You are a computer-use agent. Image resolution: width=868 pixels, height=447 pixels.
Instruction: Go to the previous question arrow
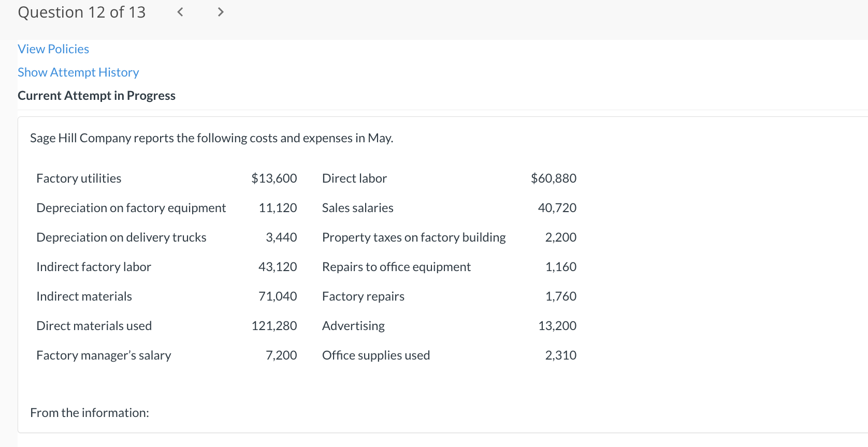click(x=180, y=12)
